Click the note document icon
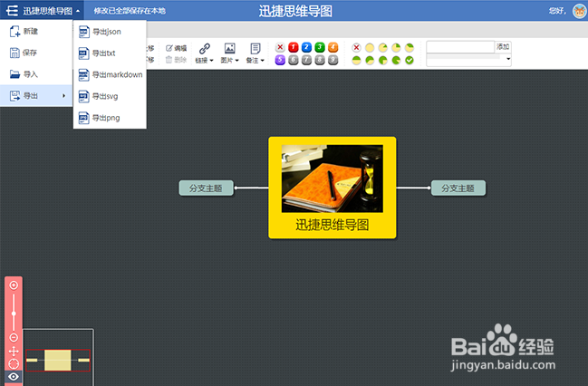Viewport: 588px width, 386px height. tap(255, 48)
